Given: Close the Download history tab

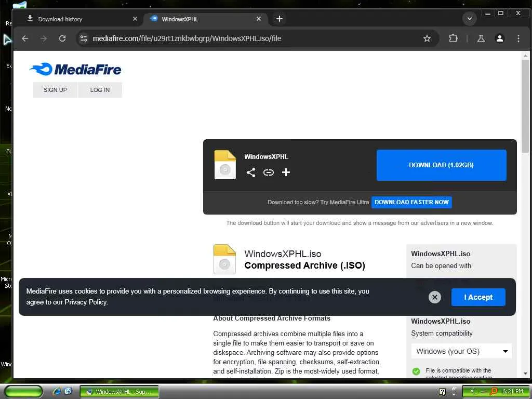Looking at the screenshot, I should (x=135, y=19).
